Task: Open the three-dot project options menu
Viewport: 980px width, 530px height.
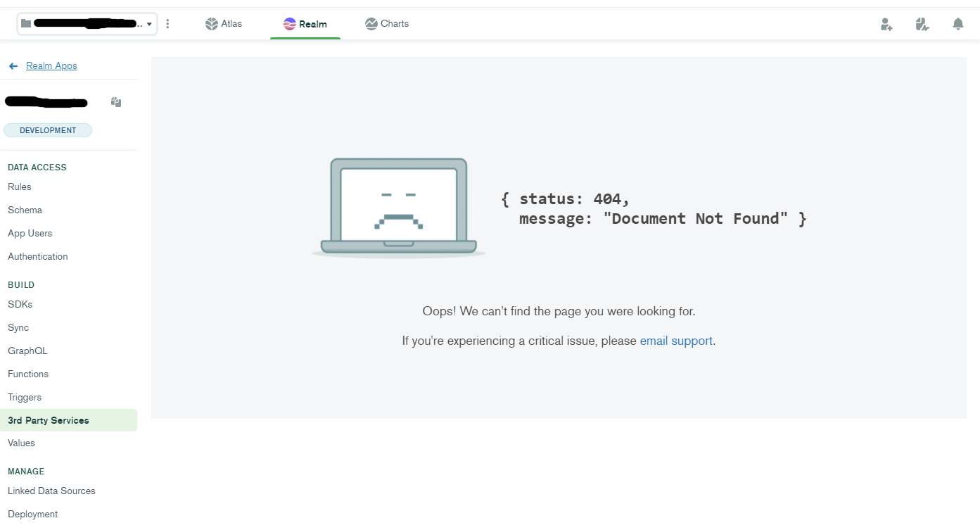Action: tap(167, 24)
